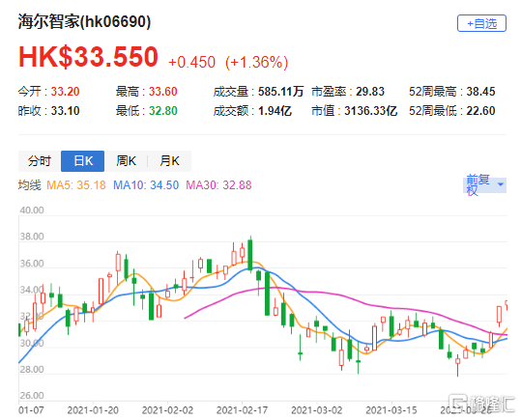Click 昨收 previous close 33.10
The height and width of the screenshot is (420, 521).
pyautogui.click(x=48, y=111)
